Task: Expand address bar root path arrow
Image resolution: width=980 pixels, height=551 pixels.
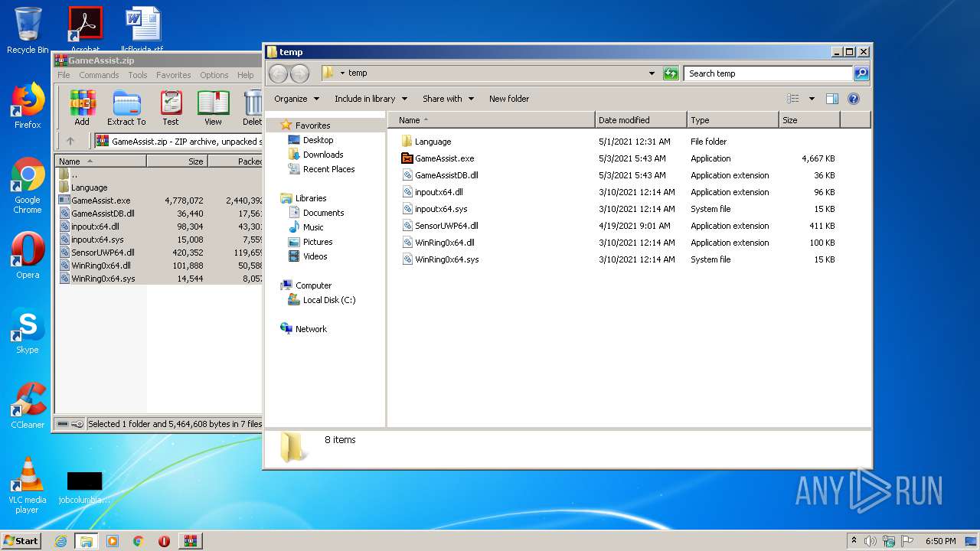Action: pyautogui.click(x=342, y=73)
